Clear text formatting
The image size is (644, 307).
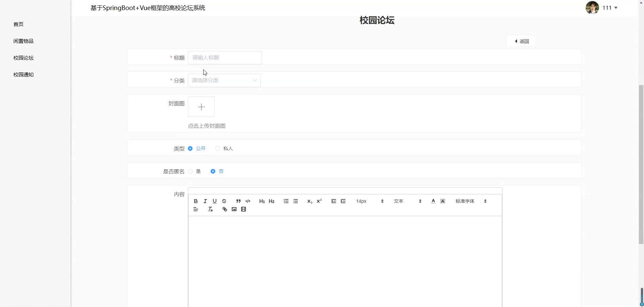point(210,209)
